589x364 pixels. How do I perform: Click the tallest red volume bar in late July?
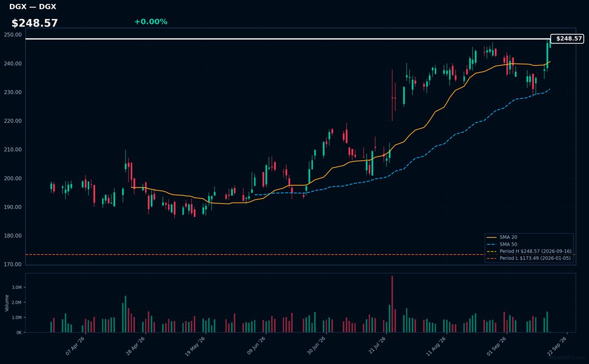392,304
